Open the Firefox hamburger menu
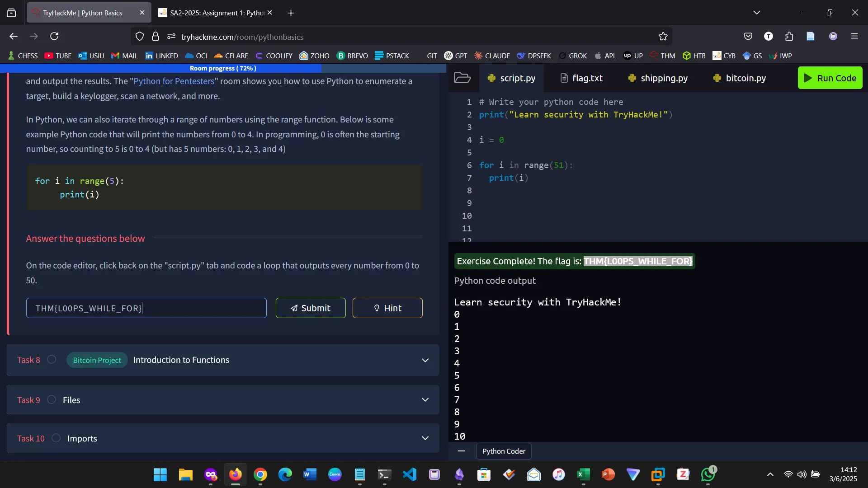This screenshot has width=868, height=488. click(854, 36)
